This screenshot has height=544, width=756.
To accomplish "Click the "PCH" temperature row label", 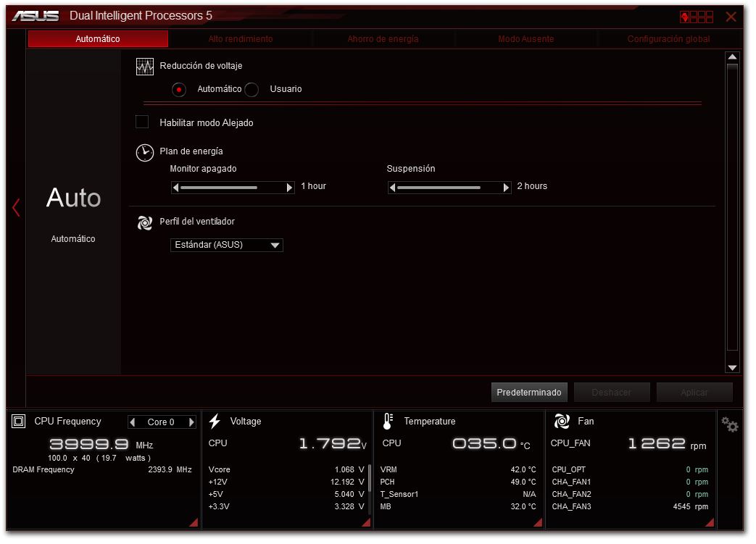I will click(x=387, y=482).
